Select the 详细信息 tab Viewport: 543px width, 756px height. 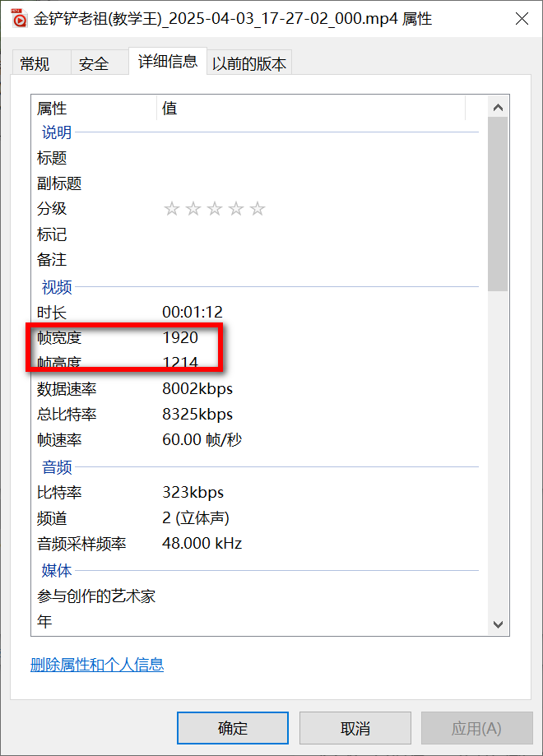167,61
